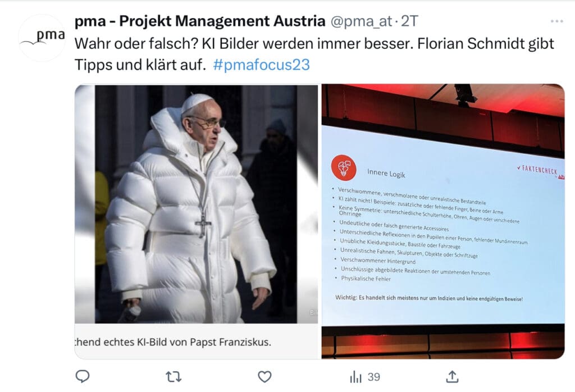The height and width of the screenshot is (392, 575).
Task: Open the pma profile avatar
Action: pos(42,38)
